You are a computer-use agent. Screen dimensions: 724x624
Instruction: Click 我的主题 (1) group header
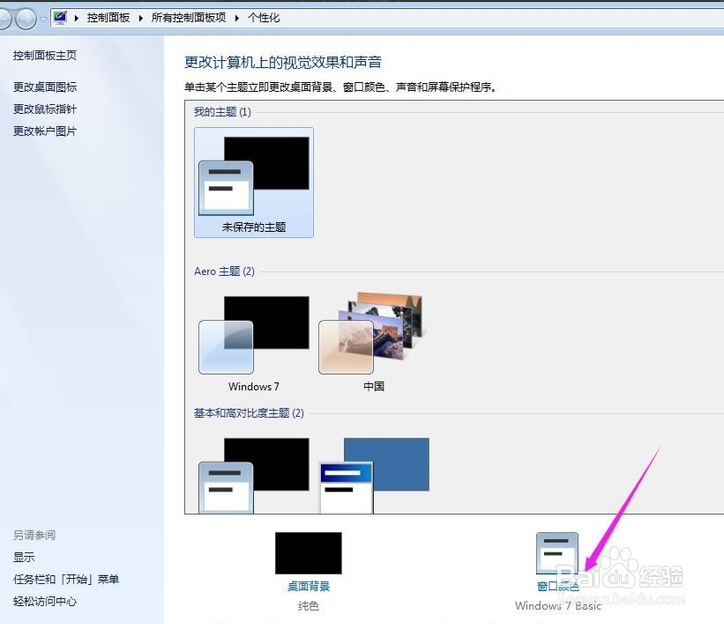coord(223,112)
